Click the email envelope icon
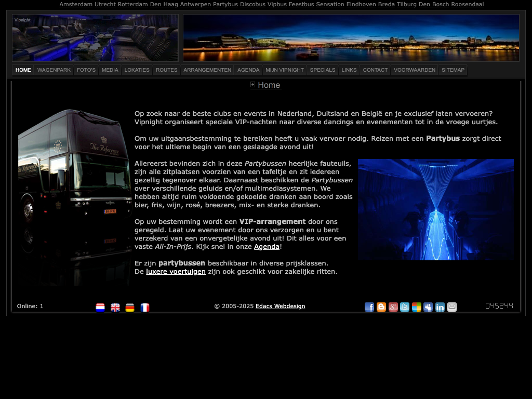532x399 pixels. (x=452, y=307)
